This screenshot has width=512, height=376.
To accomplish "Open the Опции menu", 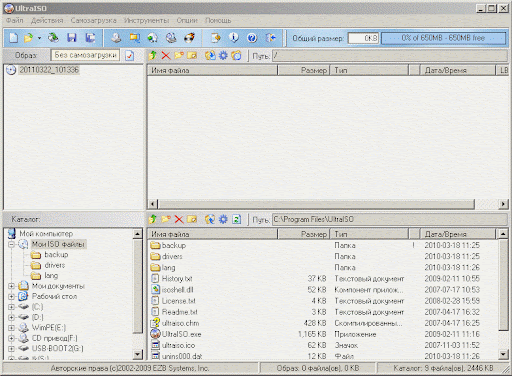I will tap(187, 21).
